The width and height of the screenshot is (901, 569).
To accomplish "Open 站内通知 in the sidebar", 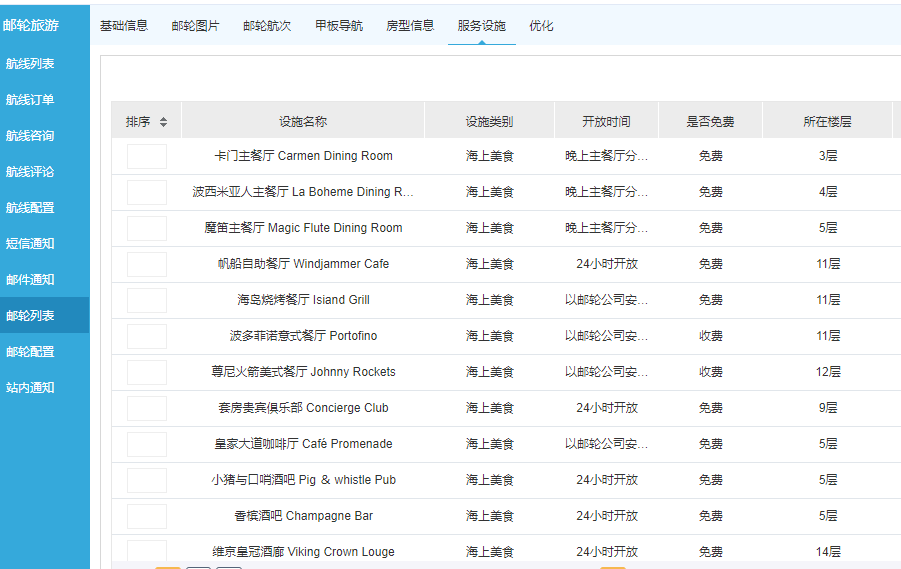I will (x=31, y=388).
